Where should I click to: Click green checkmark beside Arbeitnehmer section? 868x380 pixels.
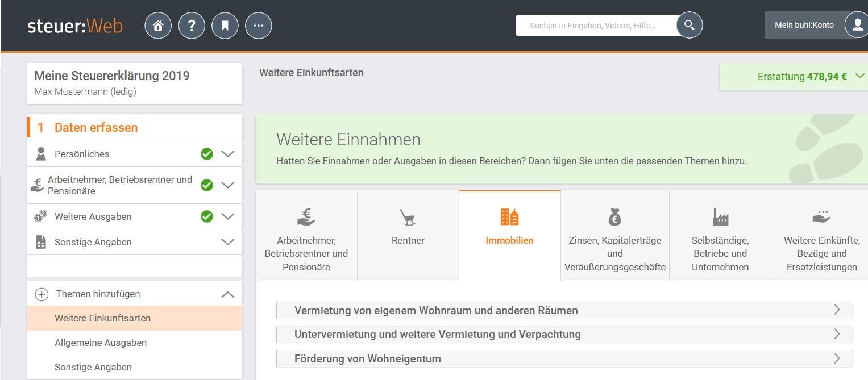pos(207,185)
